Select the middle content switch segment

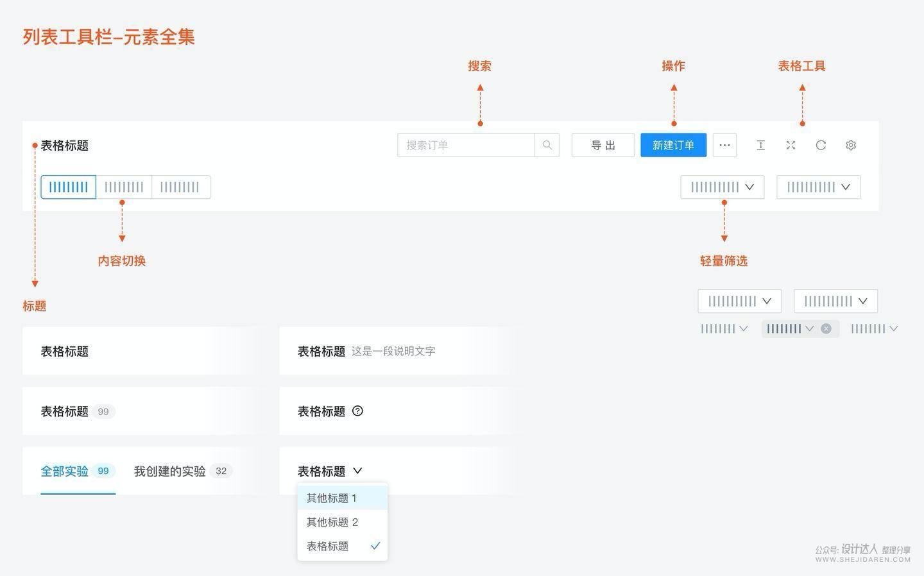124,187
